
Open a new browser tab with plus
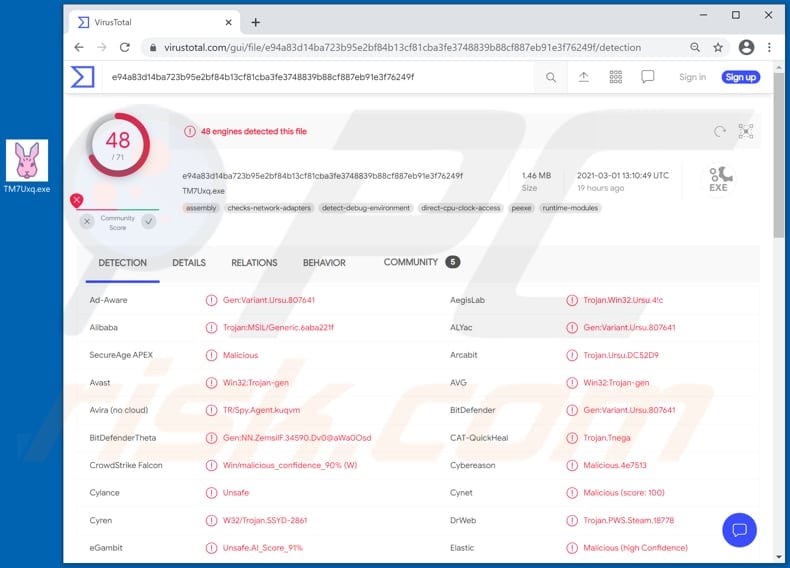point(255,23)
